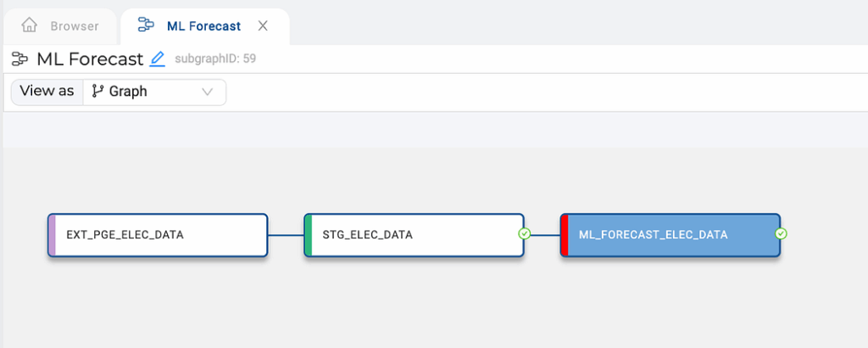Expand the view mode chevron arrow
This screenshot has width=868, height=348.
[x=208, y=92]
